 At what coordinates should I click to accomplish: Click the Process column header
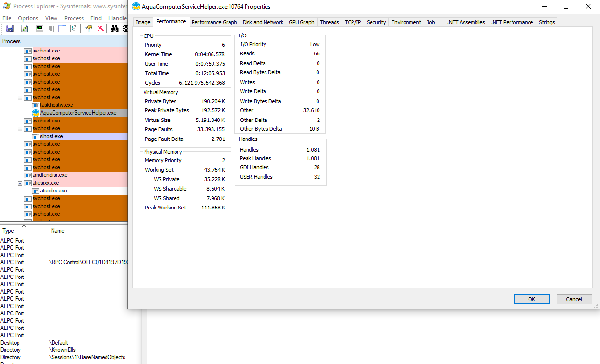(x=12, y=41)
